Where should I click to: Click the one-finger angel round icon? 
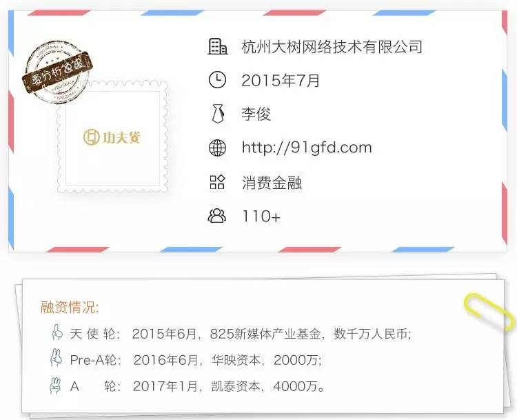tap(57, 332)
